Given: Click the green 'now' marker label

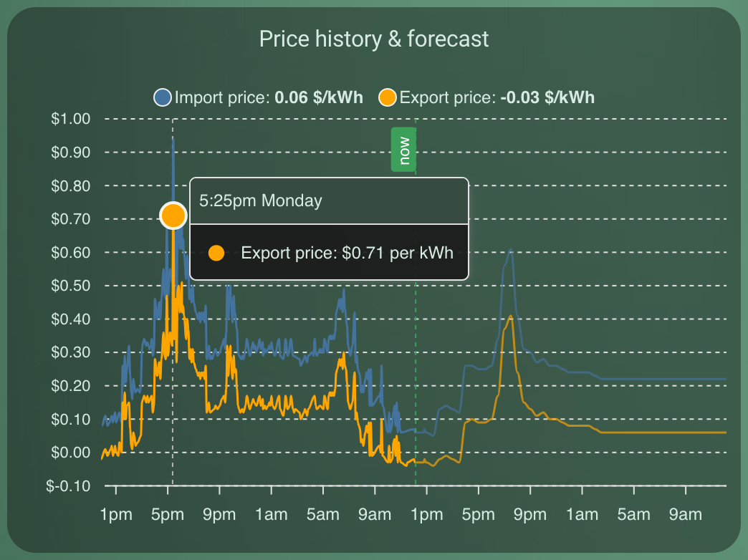Looking at the screenshot, I should (x=404, y=150).
